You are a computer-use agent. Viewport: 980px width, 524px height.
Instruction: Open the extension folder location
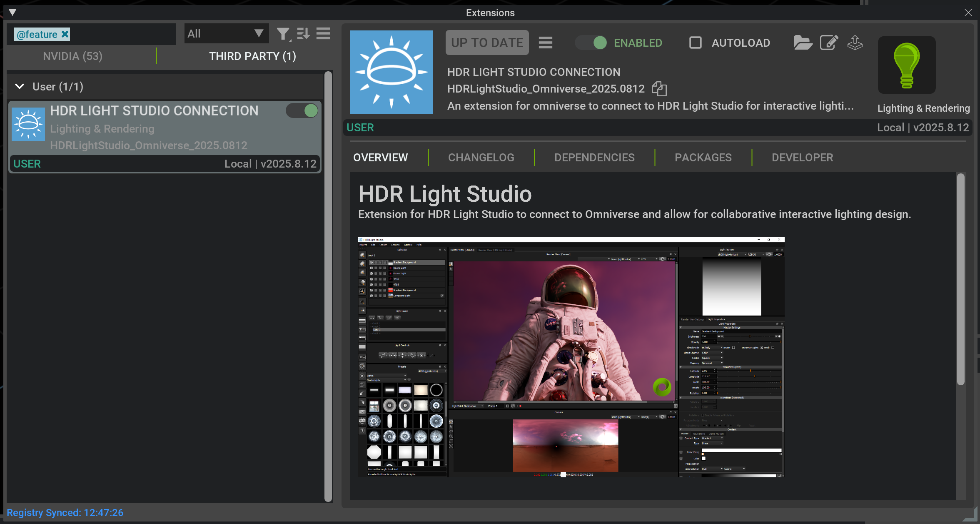pos(803,43)
